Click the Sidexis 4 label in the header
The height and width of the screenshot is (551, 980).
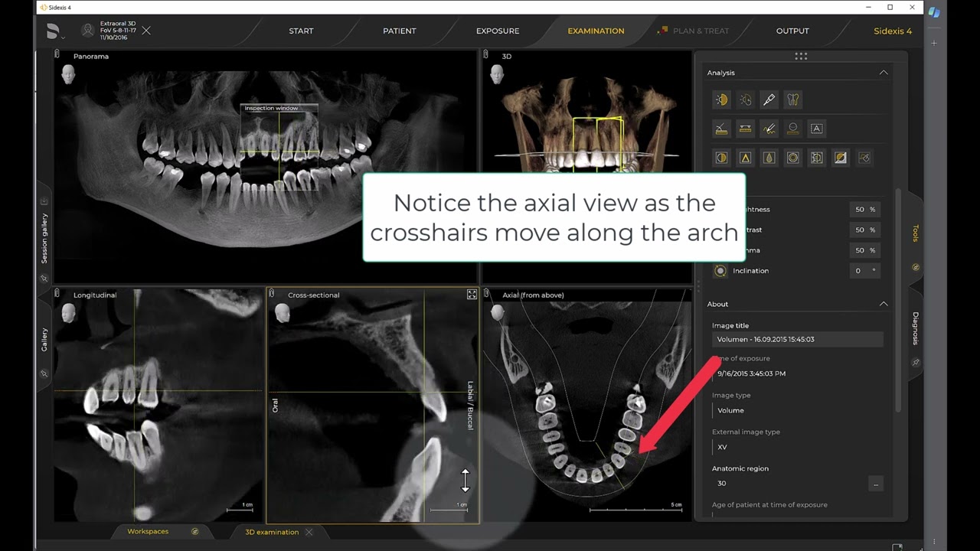tap(893, 31)
